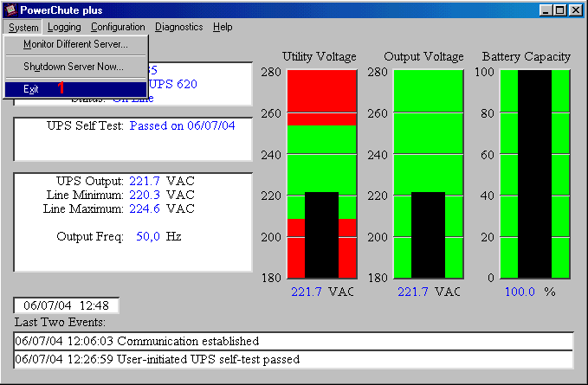Choose Monitor Different Server... from menu
This screenshot has height=385, width=588.
tap(75, 44)
